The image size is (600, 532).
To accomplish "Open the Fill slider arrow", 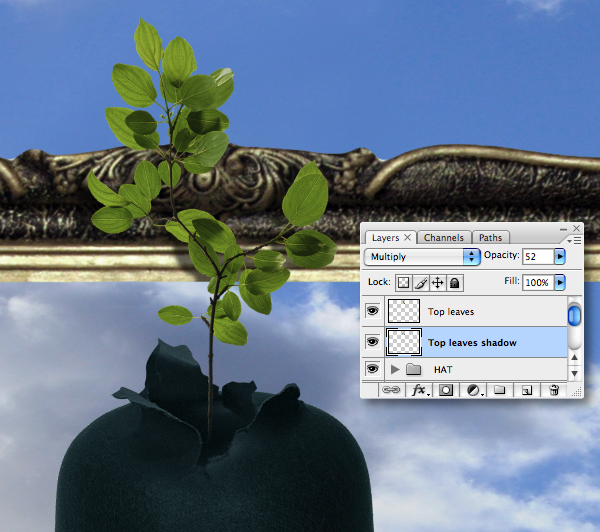I will (x=559, y=282).
